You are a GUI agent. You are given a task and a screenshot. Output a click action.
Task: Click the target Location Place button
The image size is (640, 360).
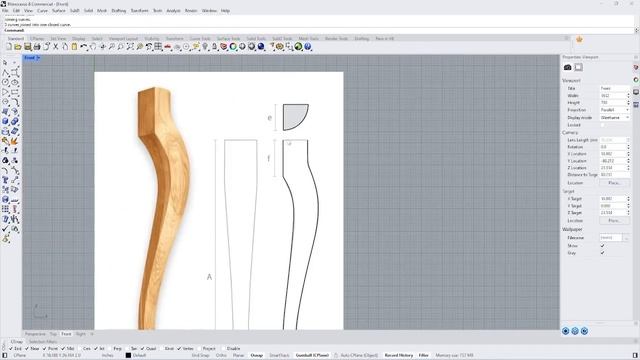[614, 220]
